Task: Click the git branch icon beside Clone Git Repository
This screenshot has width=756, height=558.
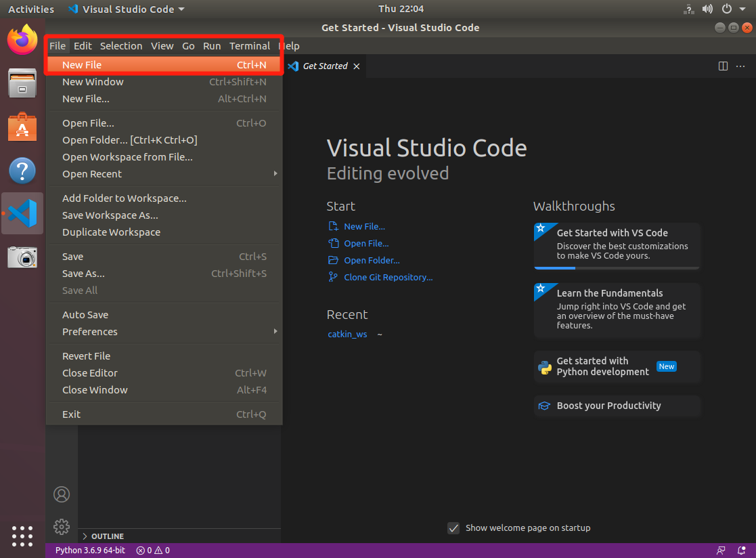Action: tap(333, 277)
